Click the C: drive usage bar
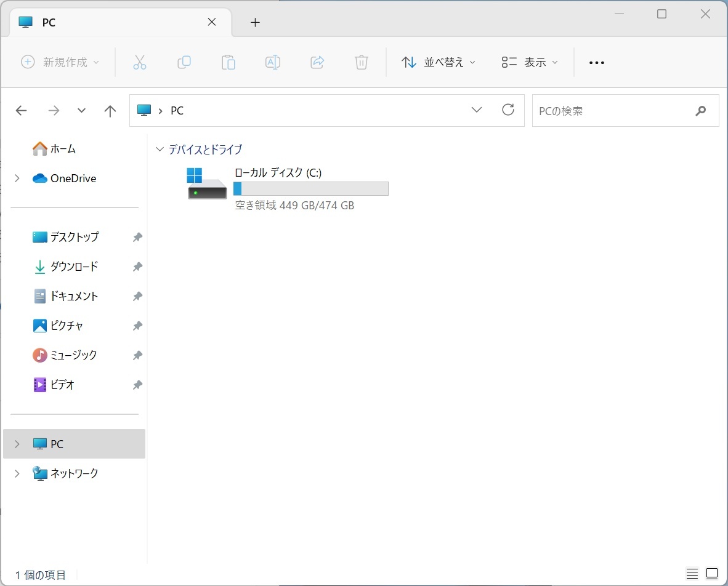This screenshot has width=728, height=586. point(310,188)
